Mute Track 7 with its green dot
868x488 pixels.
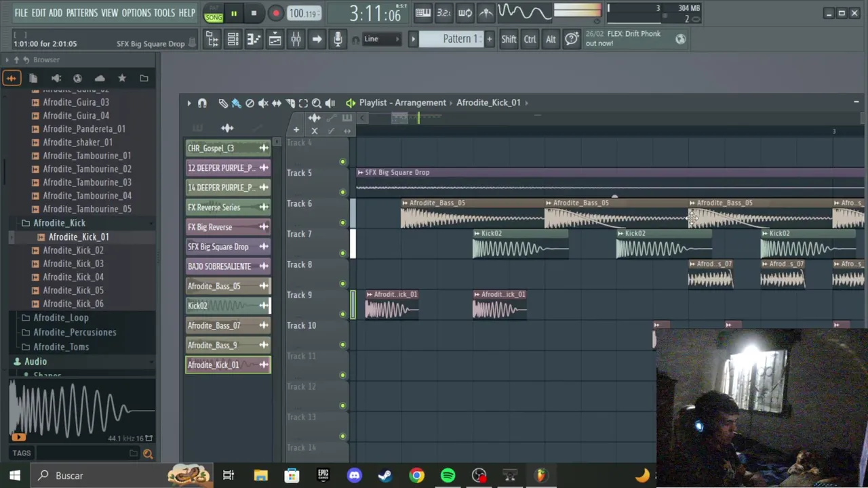pyautogui.click(x=342, y=253)
